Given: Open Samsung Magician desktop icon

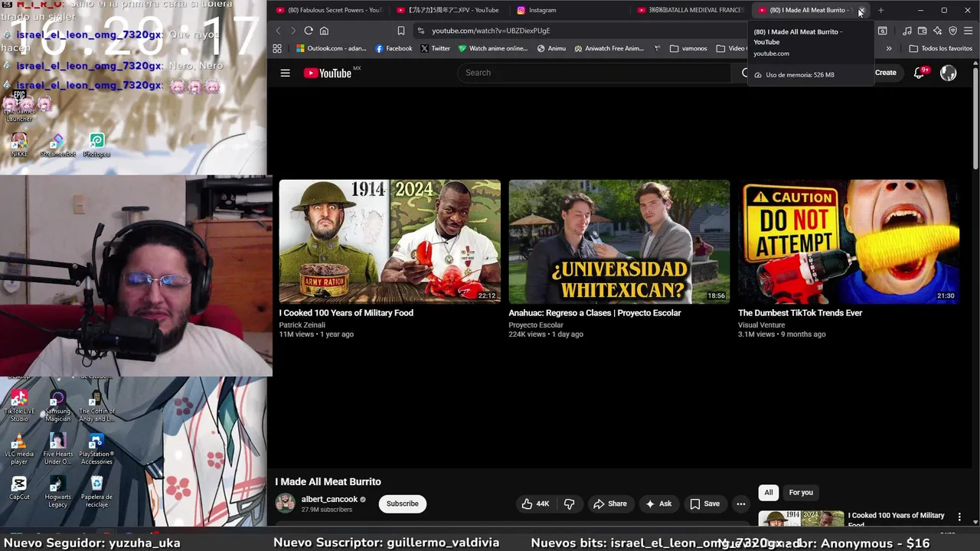Looking at the screenshot, I should coord(57,406).
